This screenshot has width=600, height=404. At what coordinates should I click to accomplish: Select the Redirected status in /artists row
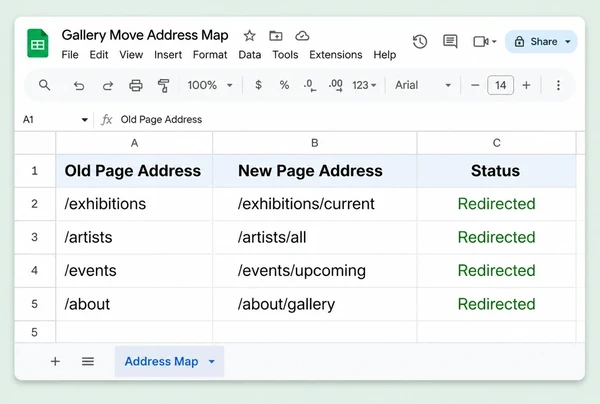click(x=497, y=237)
